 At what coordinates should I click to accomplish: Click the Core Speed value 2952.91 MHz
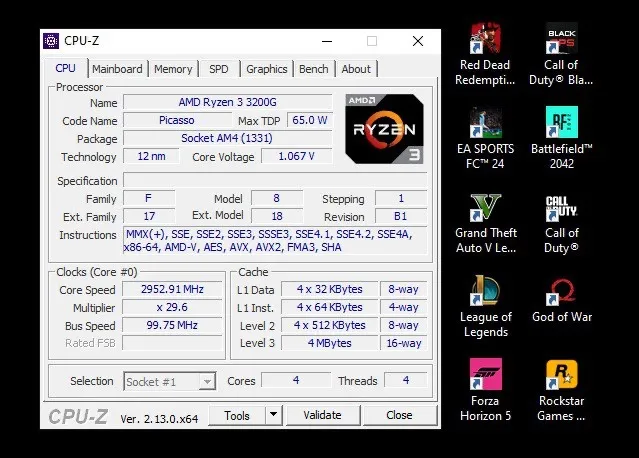click(172, 289)
